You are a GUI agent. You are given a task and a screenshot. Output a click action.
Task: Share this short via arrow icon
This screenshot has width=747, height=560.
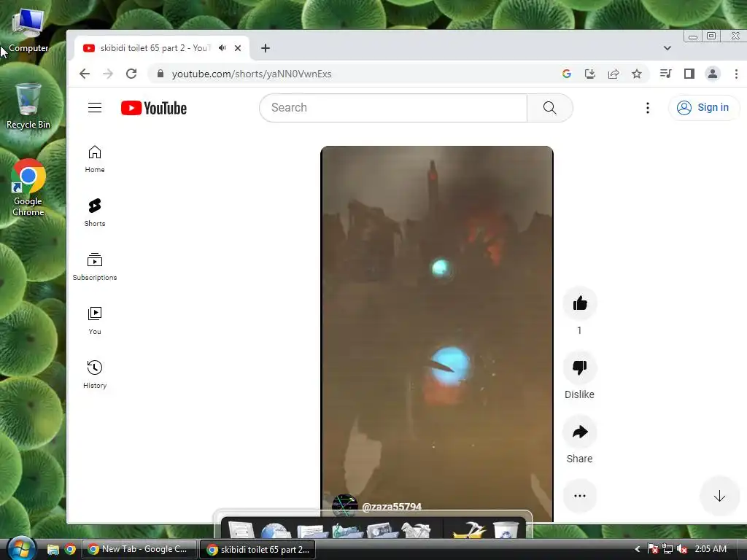click(x=580, y=432)
